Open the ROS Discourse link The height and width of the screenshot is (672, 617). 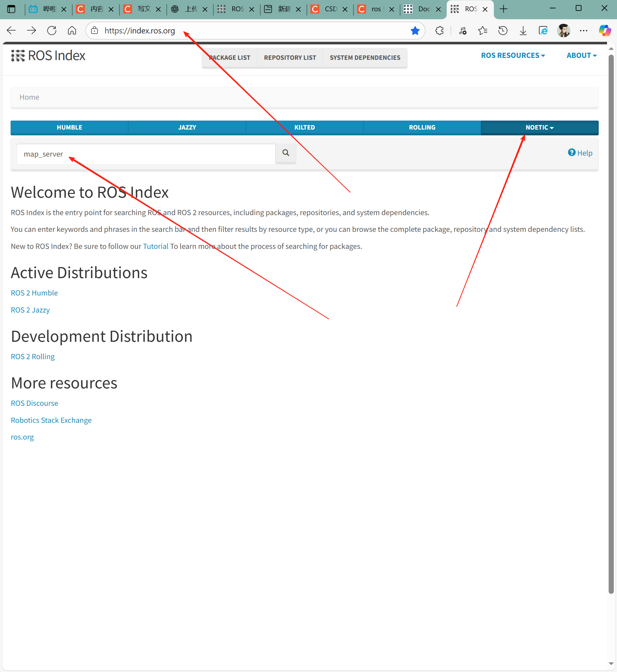tap(34, 404)
